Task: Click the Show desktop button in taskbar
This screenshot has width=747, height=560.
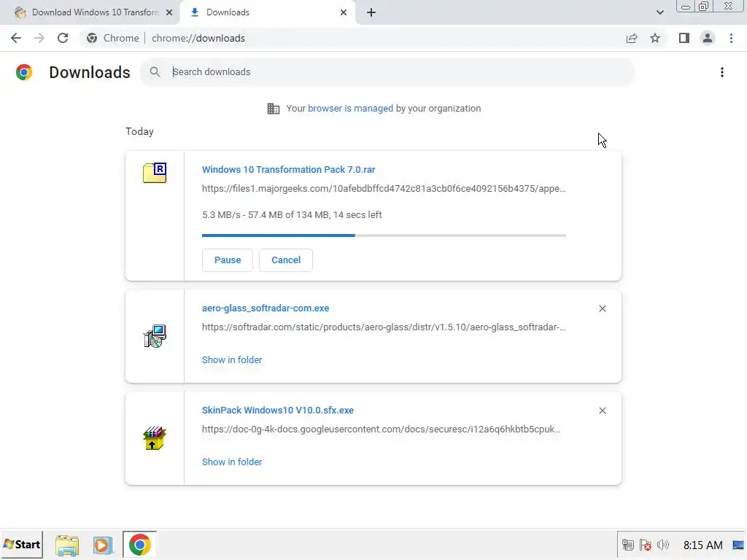Action: [738, 545]
